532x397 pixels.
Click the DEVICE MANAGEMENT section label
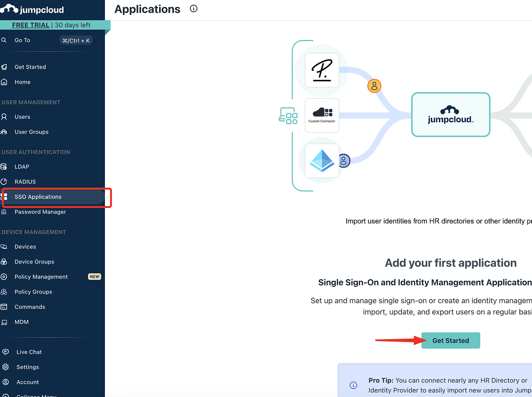[33, 232]
